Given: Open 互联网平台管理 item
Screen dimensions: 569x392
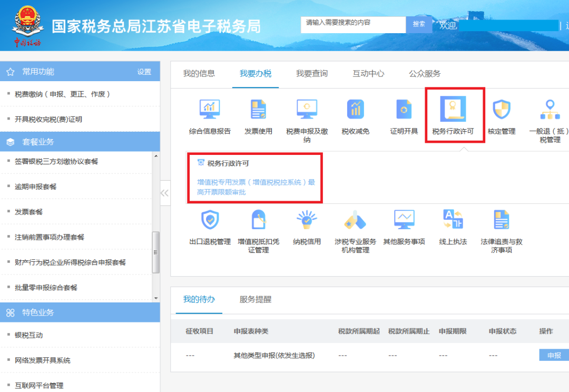Looking at the screenshot, I should 39,386.
